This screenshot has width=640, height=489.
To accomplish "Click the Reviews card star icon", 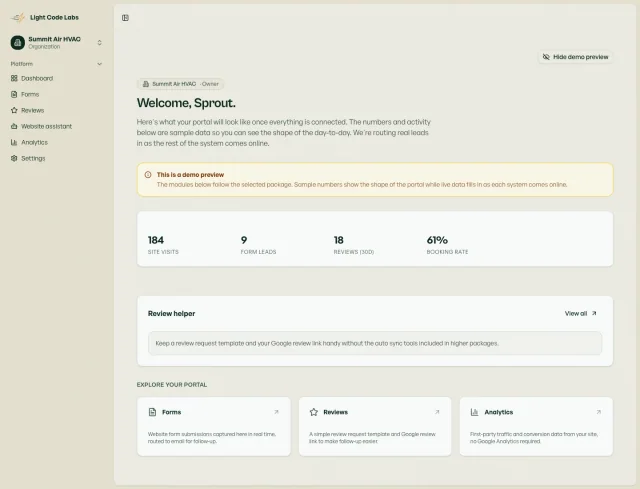I will coord(313,412).
